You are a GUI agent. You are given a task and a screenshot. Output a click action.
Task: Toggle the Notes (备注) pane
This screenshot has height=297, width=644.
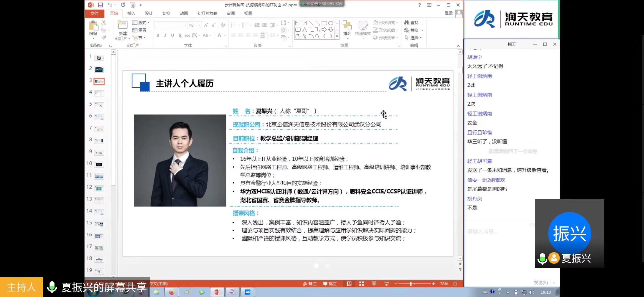coord(310,284)
